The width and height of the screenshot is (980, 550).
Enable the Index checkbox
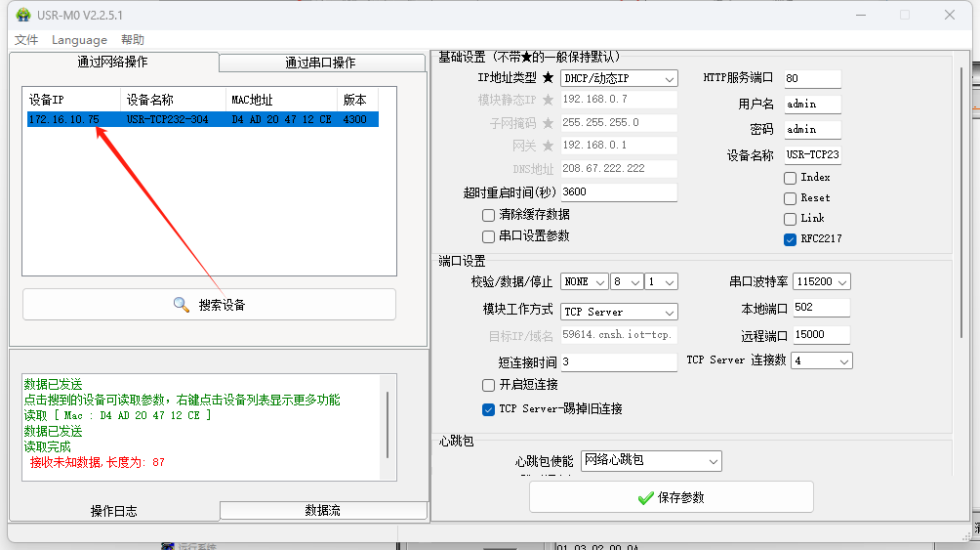pyautogui.click(x=790, y=179)
